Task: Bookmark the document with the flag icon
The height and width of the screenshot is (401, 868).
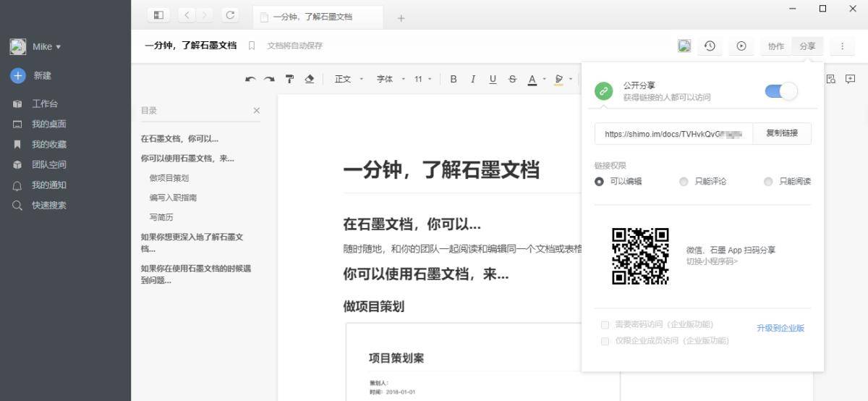Action: pyautogui.click(x=252, y=46)
